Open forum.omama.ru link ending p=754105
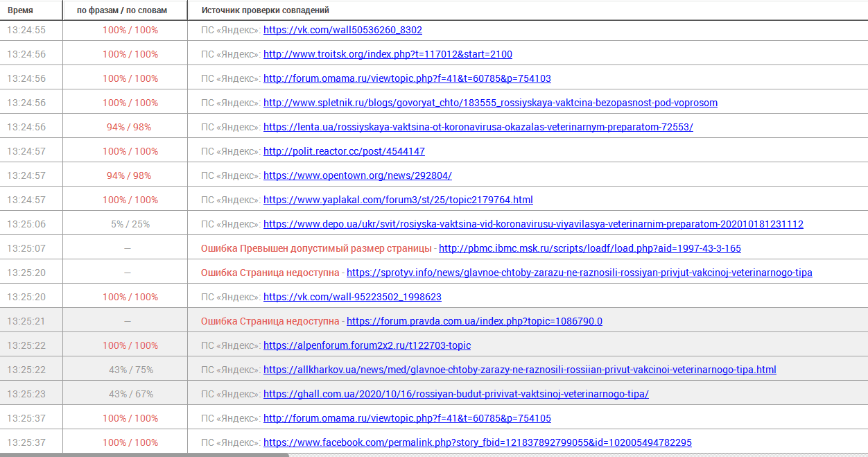The image size is (868, 457). tap(407, 418)
